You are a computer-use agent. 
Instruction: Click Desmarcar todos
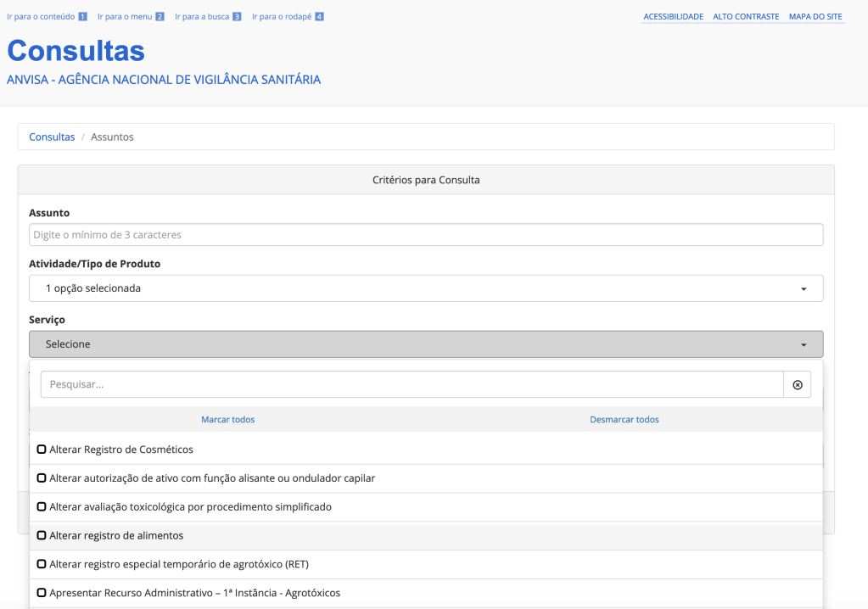point(624,420)
